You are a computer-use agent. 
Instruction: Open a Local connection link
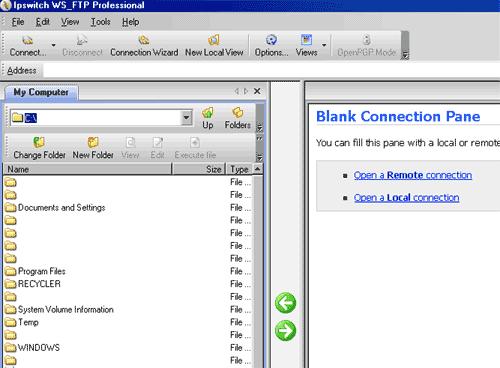click(406, 198)
